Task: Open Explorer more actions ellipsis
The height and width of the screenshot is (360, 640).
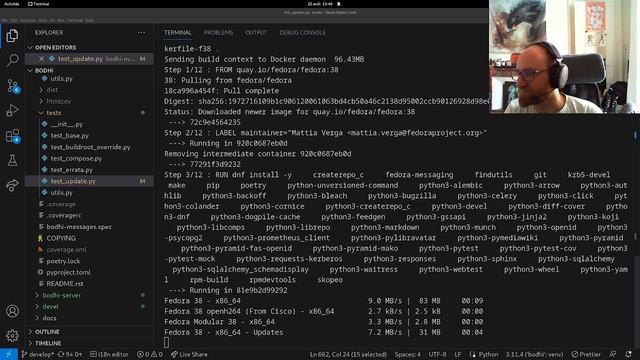Action: point(141,33)
